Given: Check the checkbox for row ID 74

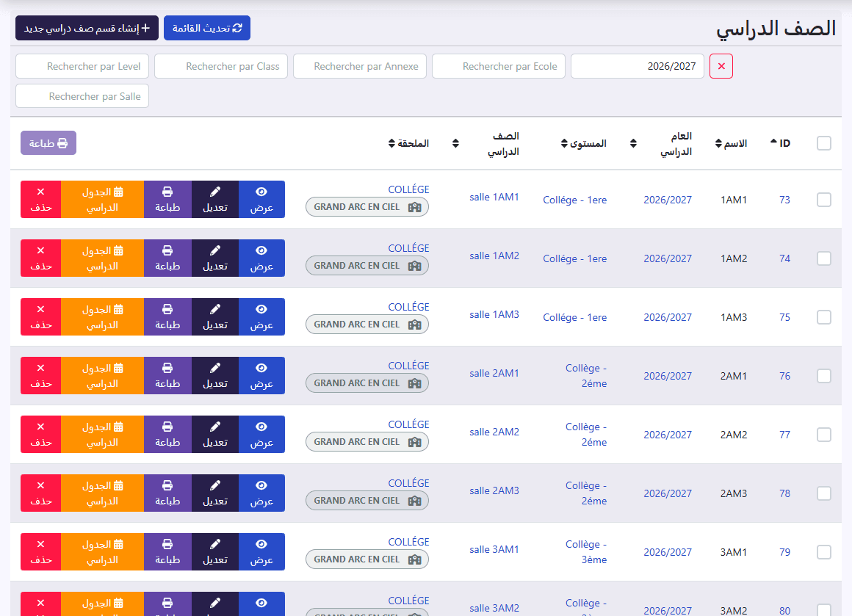Looking at the screenshot, I should (x=824, y=258).
